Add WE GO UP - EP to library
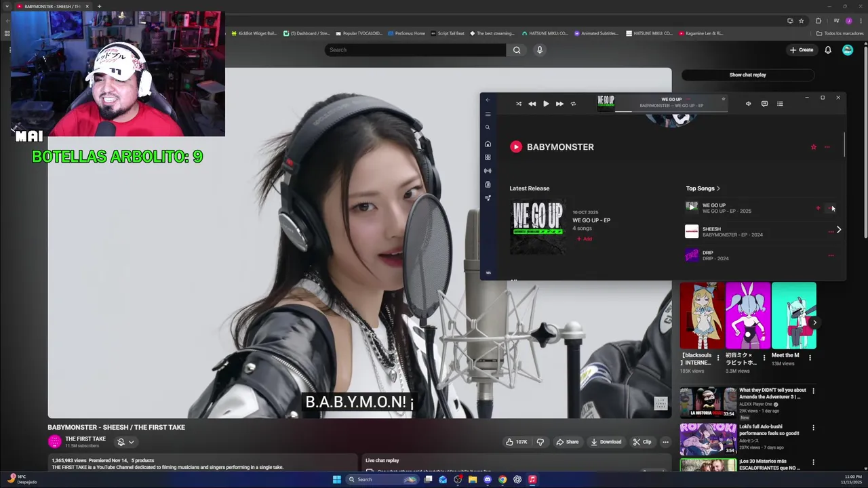The height and width of the screenshot is (488, 868). click(584, 239)
